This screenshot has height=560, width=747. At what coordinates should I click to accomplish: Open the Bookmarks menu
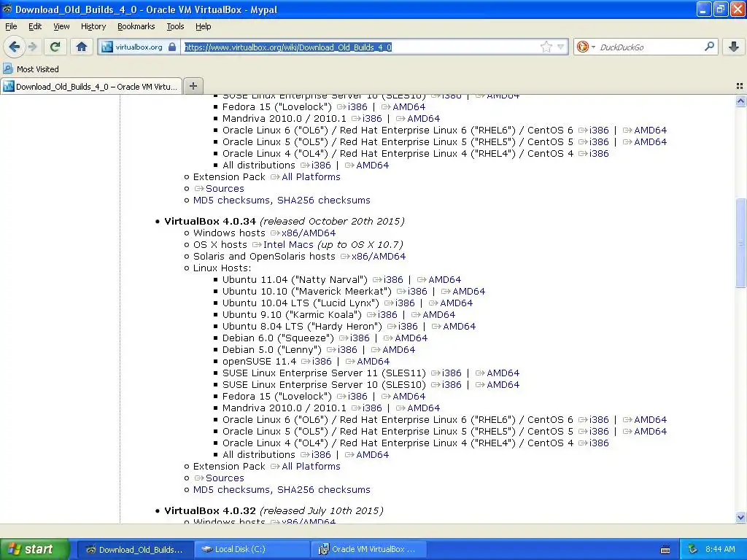click(x=136, y=26)
